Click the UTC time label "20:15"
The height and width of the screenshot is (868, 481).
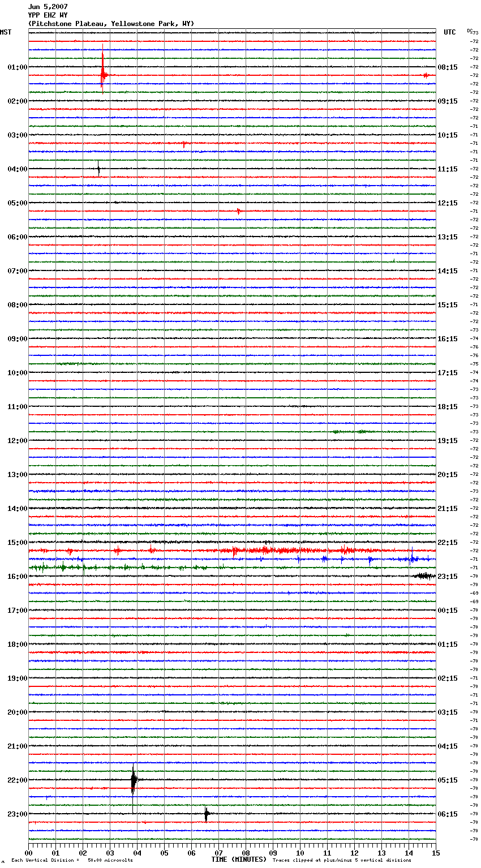point(448,474)
